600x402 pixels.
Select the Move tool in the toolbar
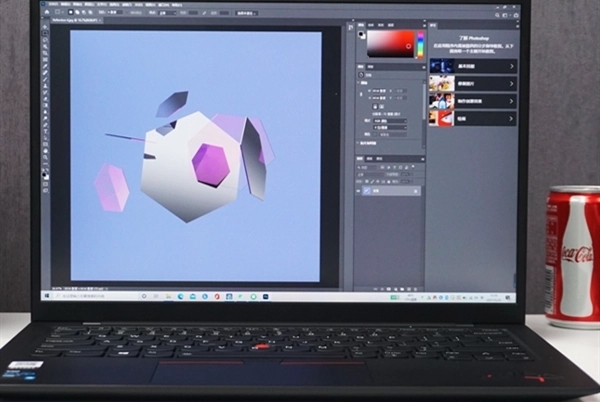point(46,31)
